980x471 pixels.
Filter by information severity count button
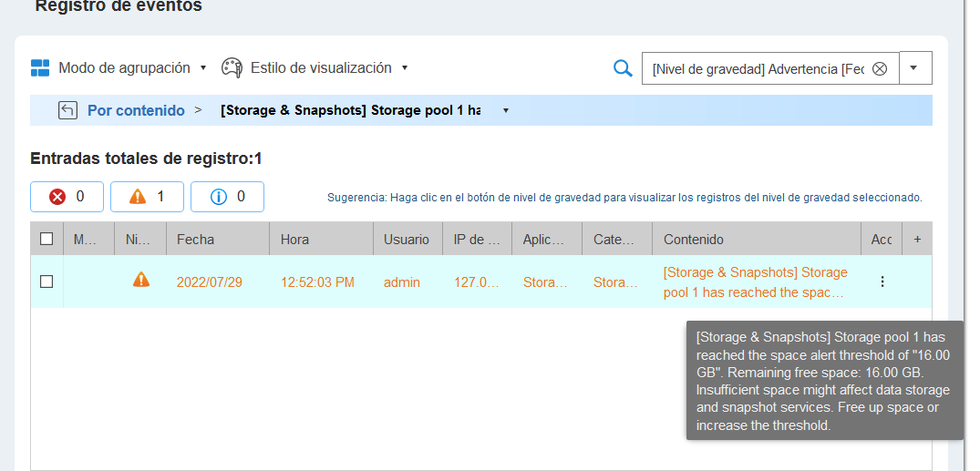(x=227, y=197)
